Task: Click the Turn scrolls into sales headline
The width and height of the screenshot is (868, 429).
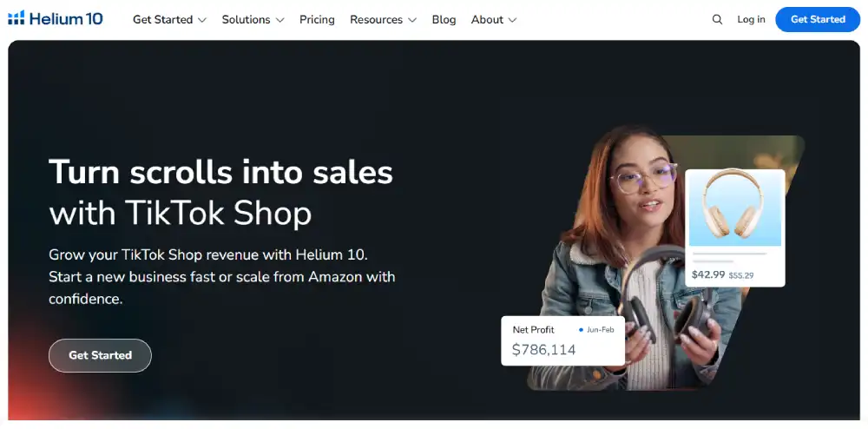Action: pos(220,172)
